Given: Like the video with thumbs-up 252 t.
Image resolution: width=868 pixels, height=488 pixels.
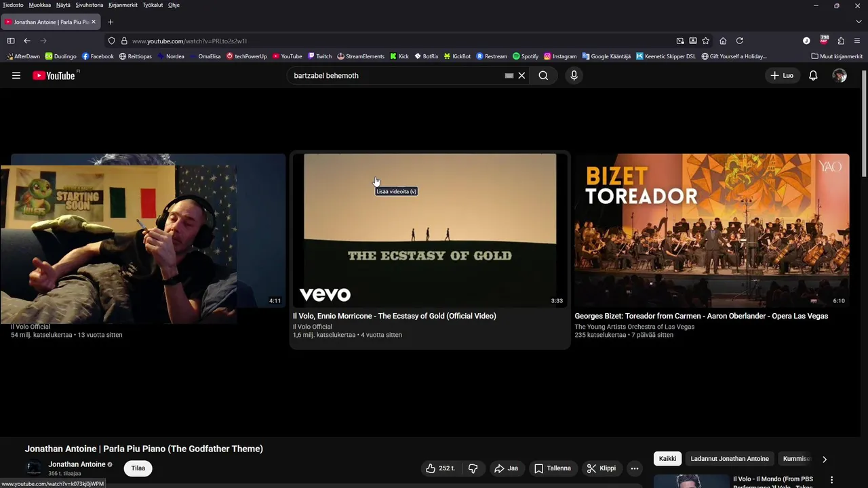Looking at the screenshot, I should 441,468.
